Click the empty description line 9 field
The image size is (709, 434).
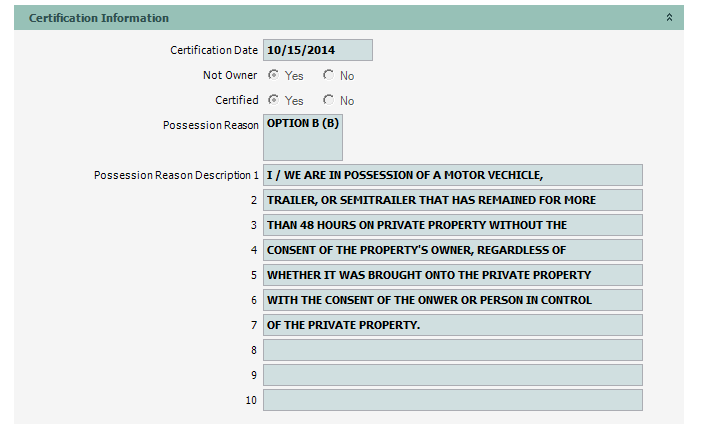[x=452, y=375]
